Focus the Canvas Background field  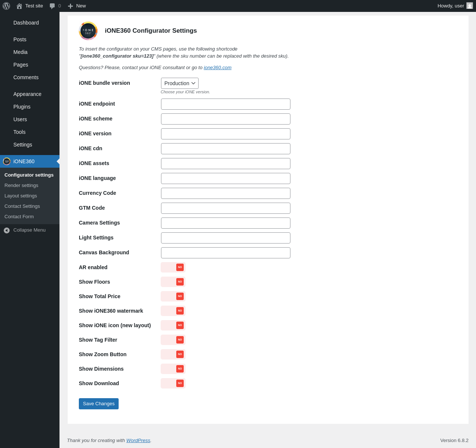tap(226, 253)
